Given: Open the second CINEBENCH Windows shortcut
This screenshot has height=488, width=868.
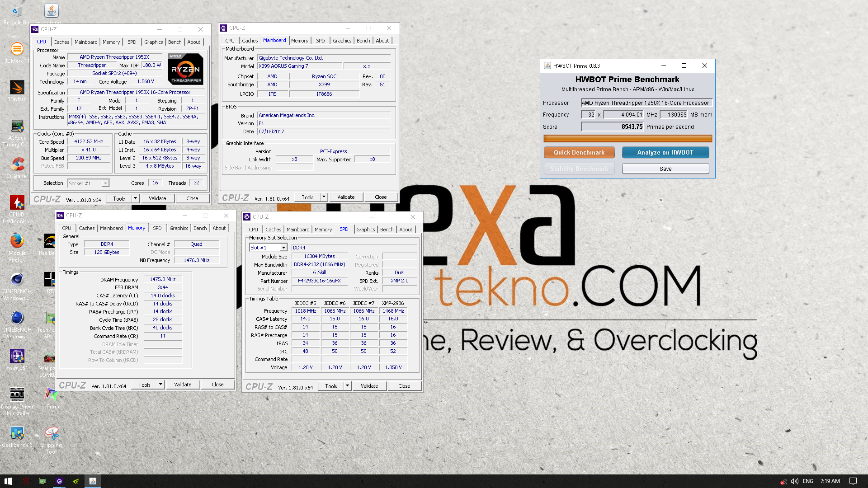Looking at the screenshot, I should 17,324.
